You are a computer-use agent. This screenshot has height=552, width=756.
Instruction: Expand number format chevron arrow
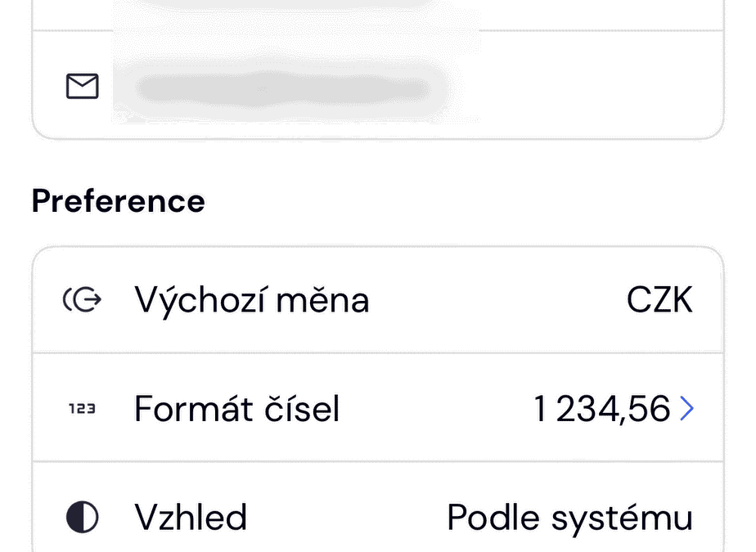tap(686, 409)
